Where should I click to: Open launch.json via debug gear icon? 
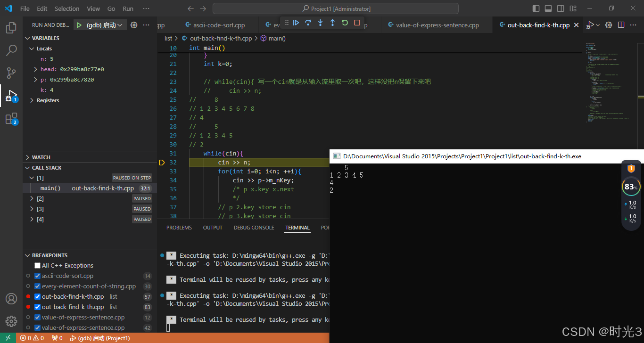click(133, 25)
